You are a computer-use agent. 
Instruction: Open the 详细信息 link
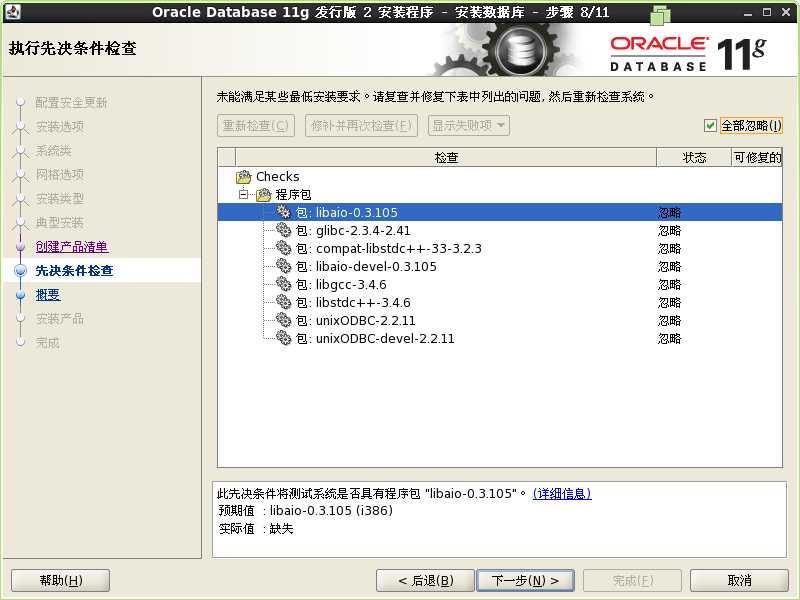pyautogui.click(x=562, y=493)
